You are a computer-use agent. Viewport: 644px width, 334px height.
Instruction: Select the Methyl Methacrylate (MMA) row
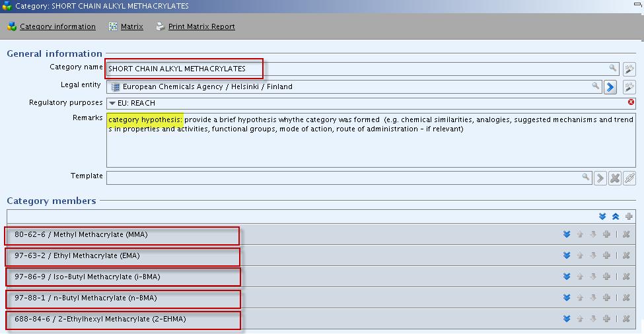coord(321,235)
